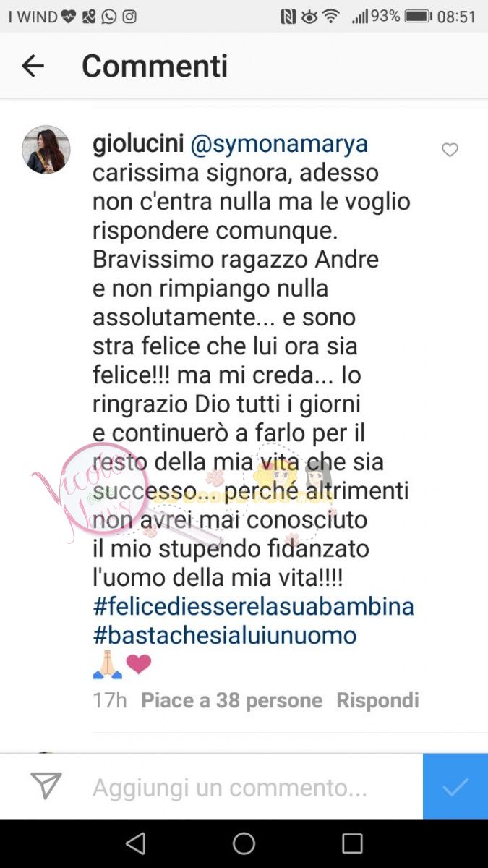The image size is (488, 868).
Task: Tap the Android recent apps square
Action: point(352,843)
